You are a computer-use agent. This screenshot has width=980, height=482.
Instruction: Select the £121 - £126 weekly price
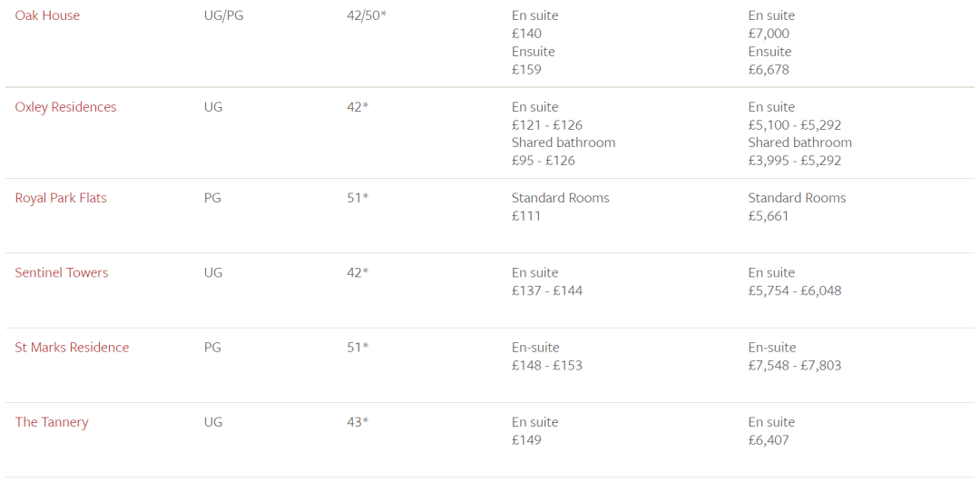547,125
